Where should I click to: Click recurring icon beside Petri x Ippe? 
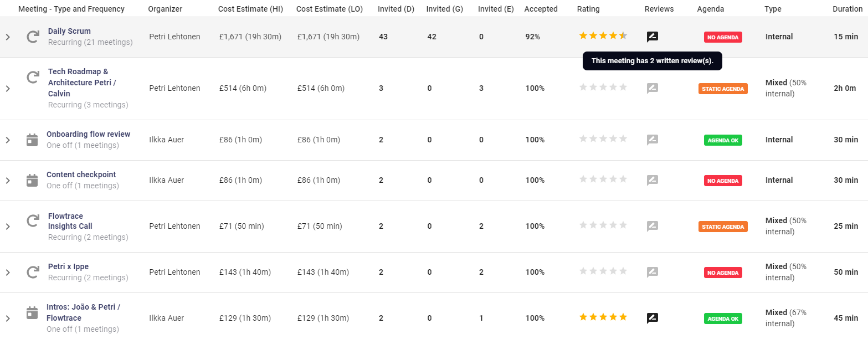click(x=33, y=272)
